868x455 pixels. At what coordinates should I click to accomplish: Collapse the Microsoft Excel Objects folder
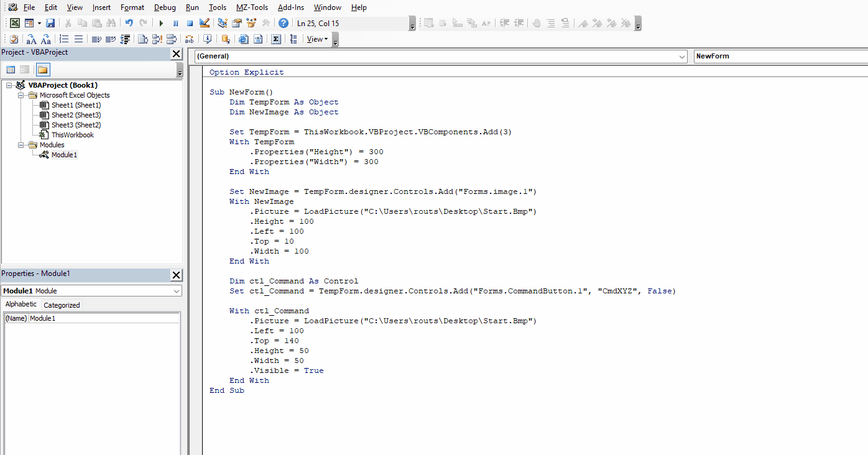click(x=21, y=95)
